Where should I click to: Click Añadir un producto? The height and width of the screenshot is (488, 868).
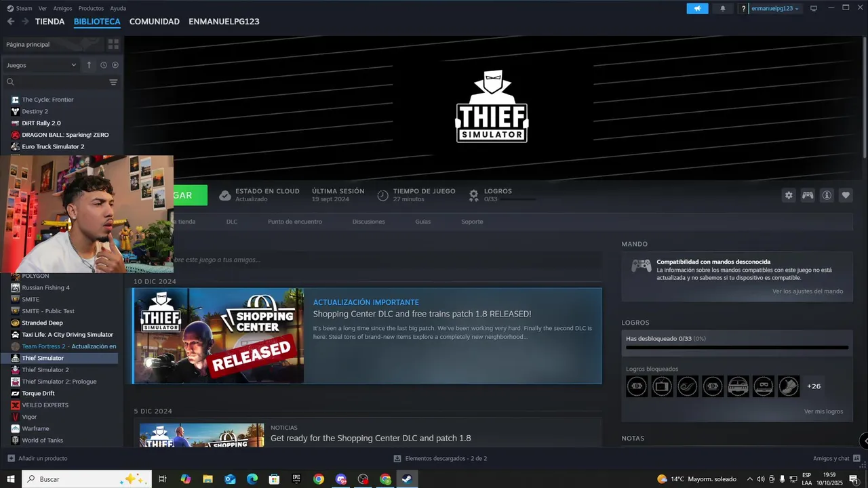[x=37, y=459]
